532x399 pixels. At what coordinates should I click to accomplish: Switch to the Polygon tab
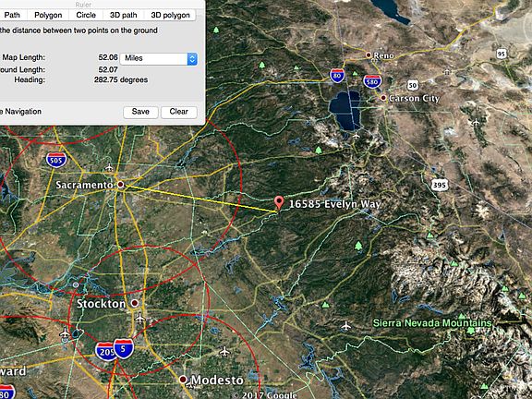pyautogui.click(x=48, y=16)
